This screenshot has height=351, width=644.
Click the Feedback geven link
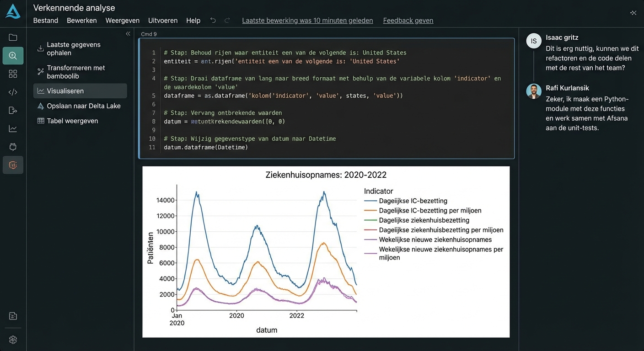408,21
